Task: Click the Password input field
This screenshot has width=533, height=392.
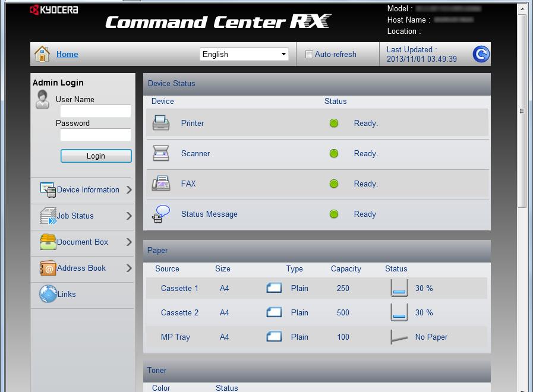Action: tap(96, 134)
